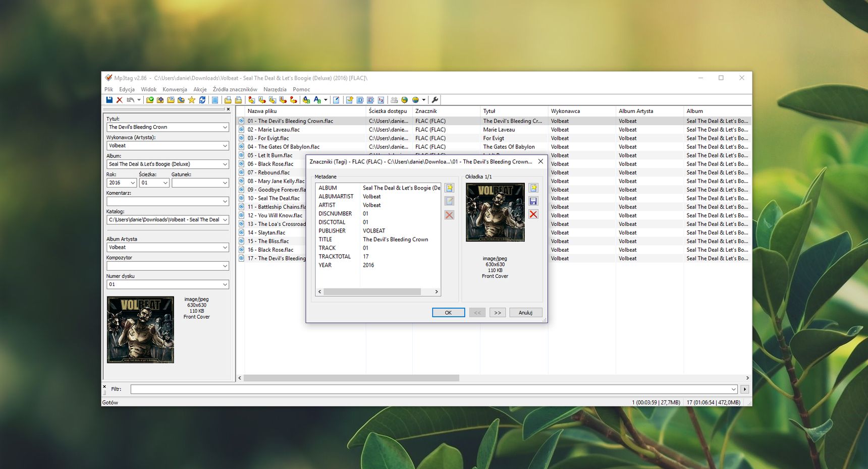
Task: Open the Change directory folder icon with green check
Action: (150, 100)
